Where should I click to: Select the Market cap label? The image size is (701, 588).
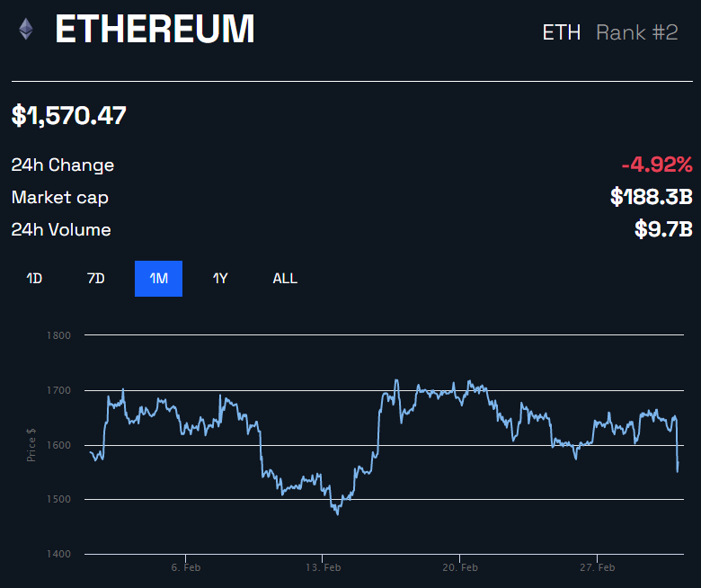pos(60,197)
